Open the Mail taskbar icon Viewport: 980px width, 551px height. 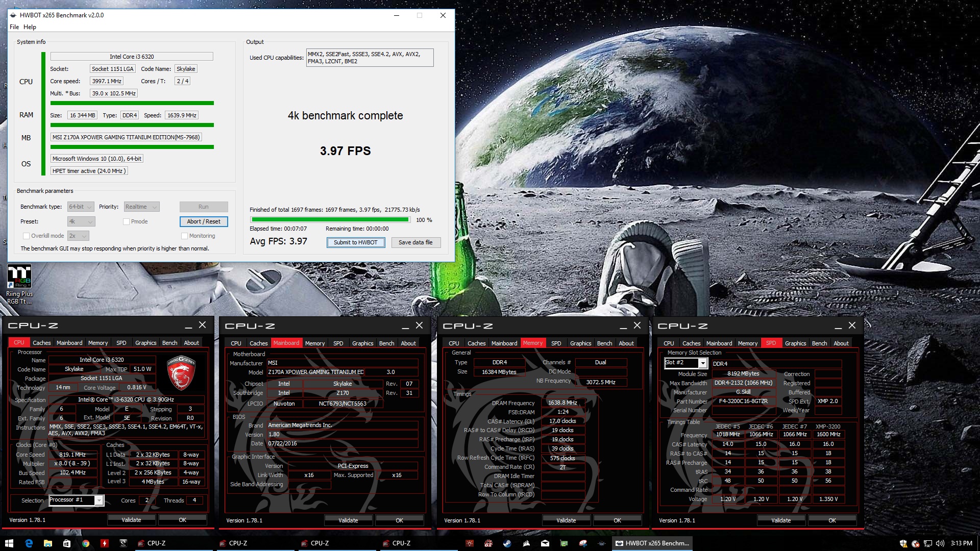point(545,543)
